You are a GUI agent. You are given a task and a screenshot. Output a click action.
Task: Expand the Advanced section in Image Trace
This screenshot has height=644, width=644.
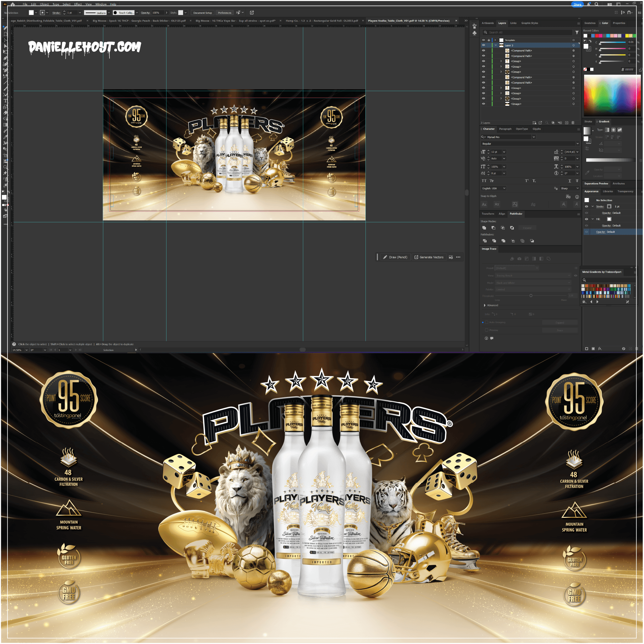coord(485,305)
